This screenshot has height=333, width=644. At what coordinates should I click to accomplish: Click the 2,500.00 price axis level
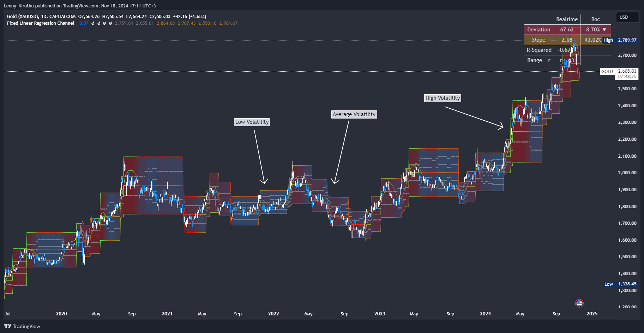(x=627, y=89)
